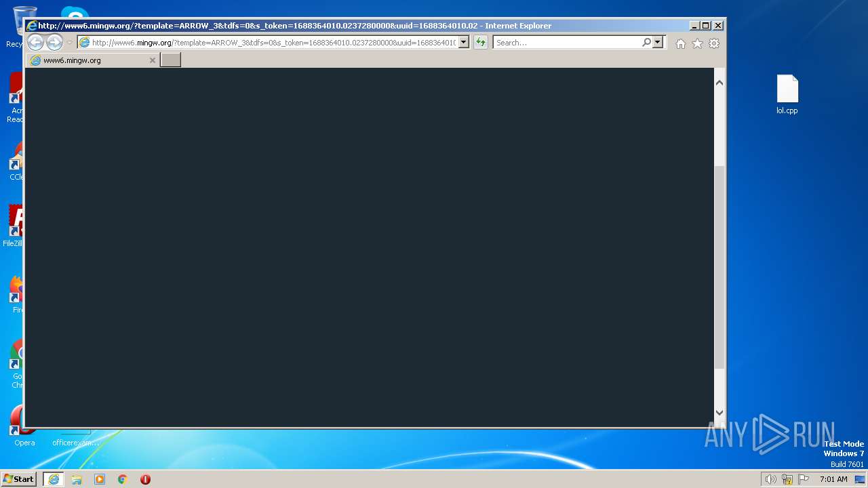
Task: Select the www6.mingw.org tab
Action: (x=92, y=60)
